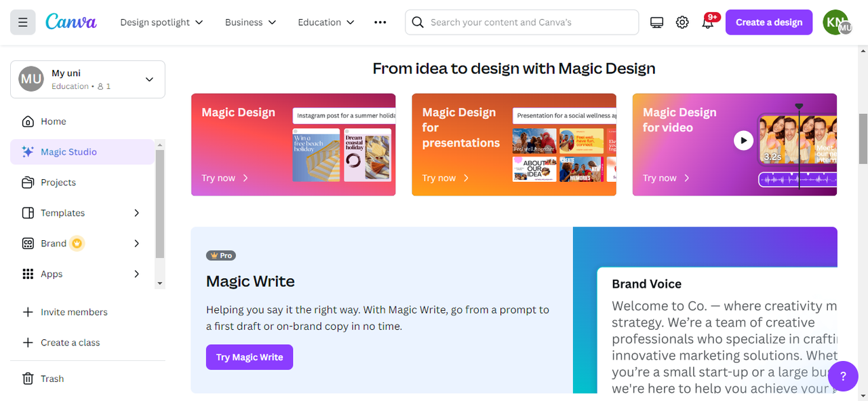
Task: Open Apps in the sidebar
Action: (82, 274)
